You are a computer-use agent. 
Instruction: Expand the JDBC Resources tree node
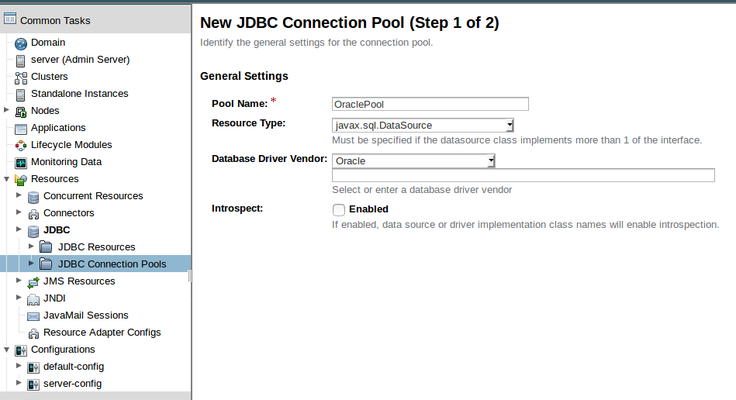point(32,246)
